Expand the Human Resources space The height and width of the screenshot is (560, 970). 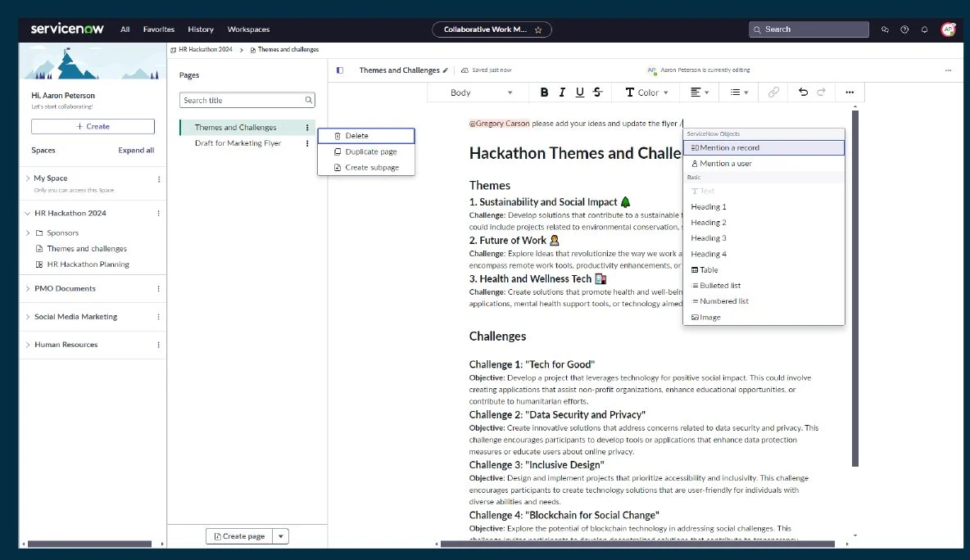click(x=28, y=345)
